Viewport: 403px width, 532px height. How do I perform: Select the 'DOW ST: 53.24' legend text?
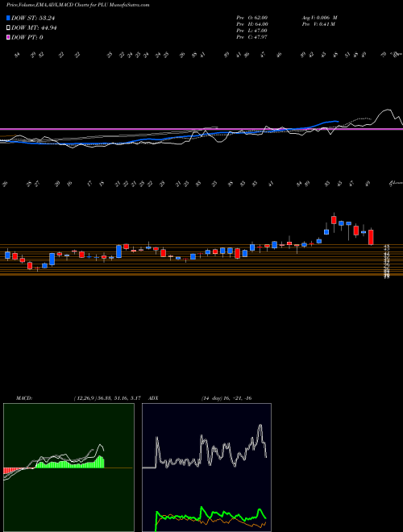(x=33, y=18)
